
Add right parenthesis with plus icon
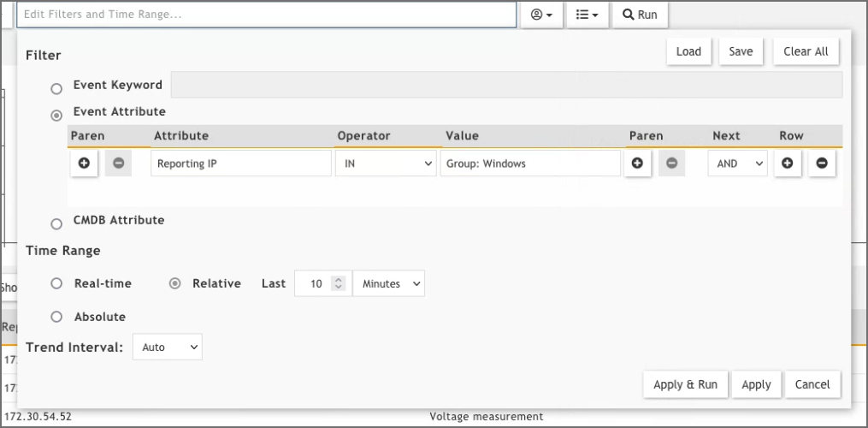click(637, 163)
